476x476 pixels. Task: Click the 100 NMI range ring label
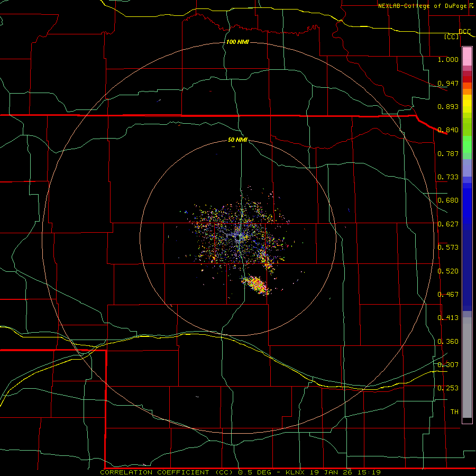tap(237, 42)
